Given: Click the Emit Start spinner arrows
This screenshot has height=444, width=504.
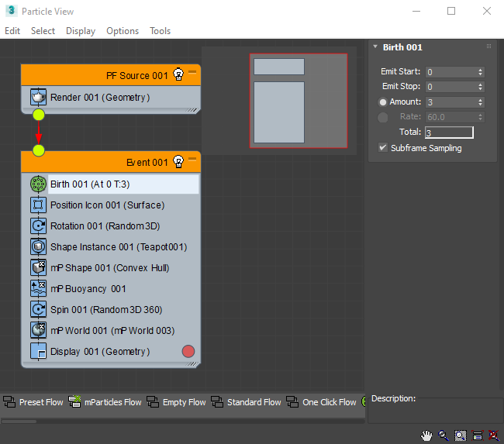Looking at the screenshot, I should click(480, 71).
